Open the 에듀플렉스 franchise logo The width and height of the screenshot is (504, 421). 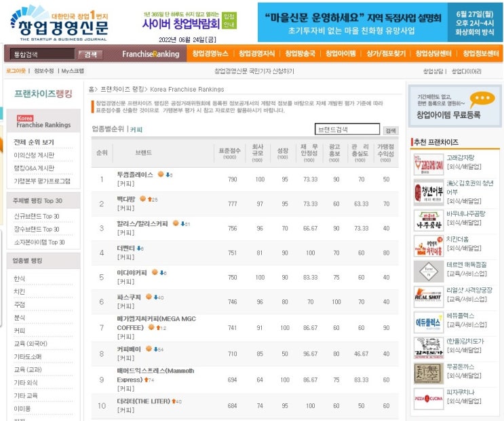point(429,322)
